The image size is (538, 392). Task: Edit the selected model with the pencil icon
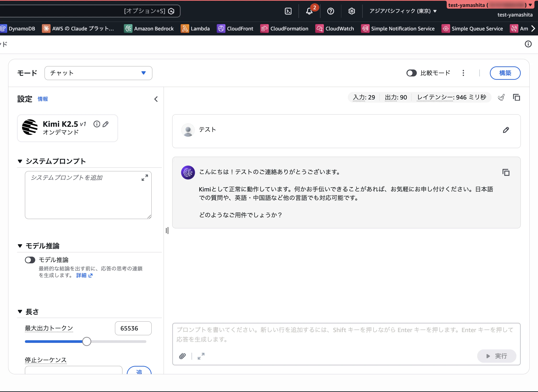pyautogui.click(x=105, y=124)
